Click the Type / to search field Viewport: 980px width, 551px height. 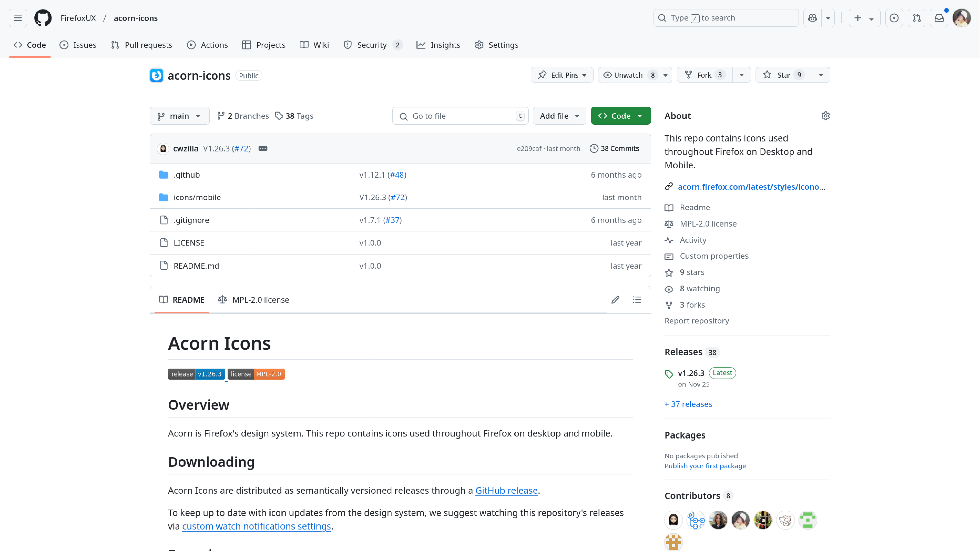(x=726, y=18)
